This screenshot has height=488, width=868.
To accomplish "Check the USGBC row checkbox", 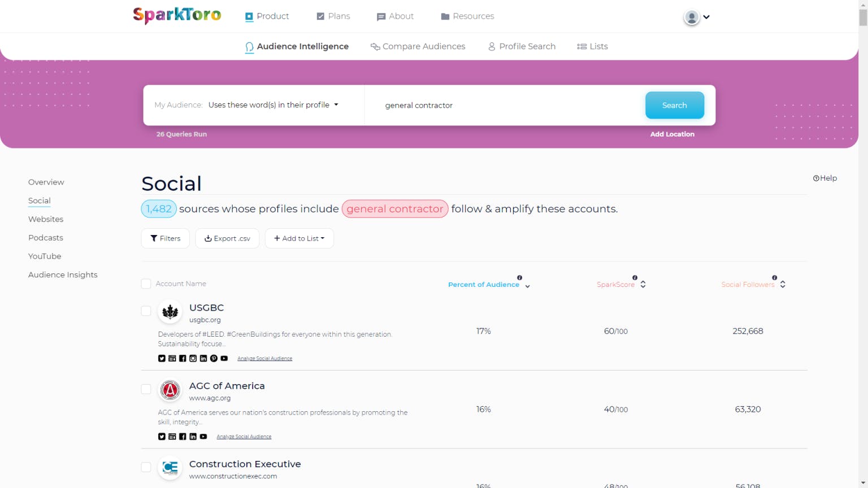I will pyautogui.click(x=146, y=311).
